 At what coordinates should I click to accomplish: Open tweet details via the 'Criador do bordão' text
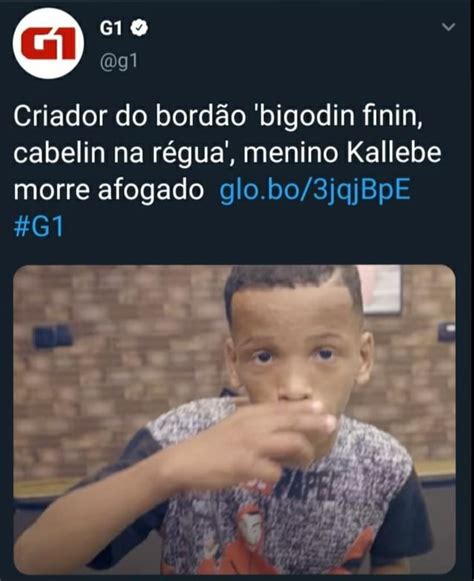130,116
